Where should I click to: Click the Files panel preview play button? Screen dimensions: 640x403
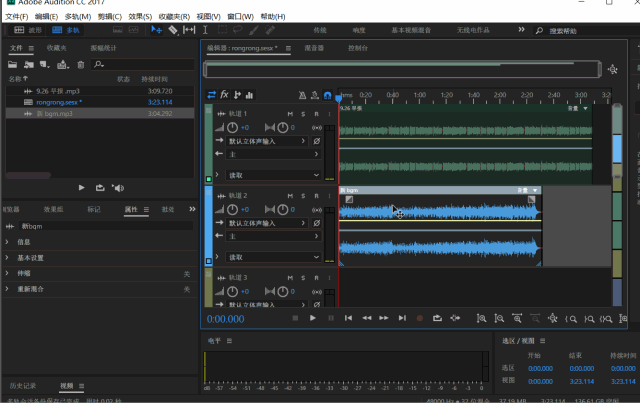coord(81,188)
